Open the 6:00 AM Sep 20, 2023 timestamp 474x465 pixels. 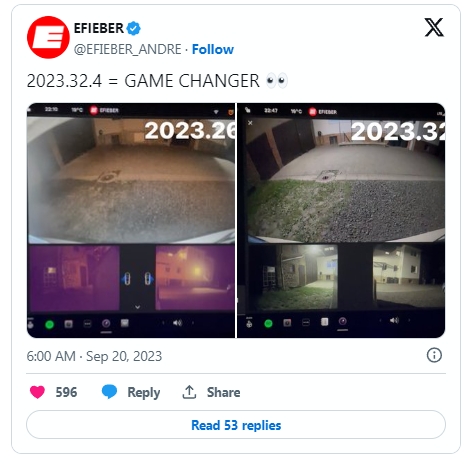click(94, 356)
